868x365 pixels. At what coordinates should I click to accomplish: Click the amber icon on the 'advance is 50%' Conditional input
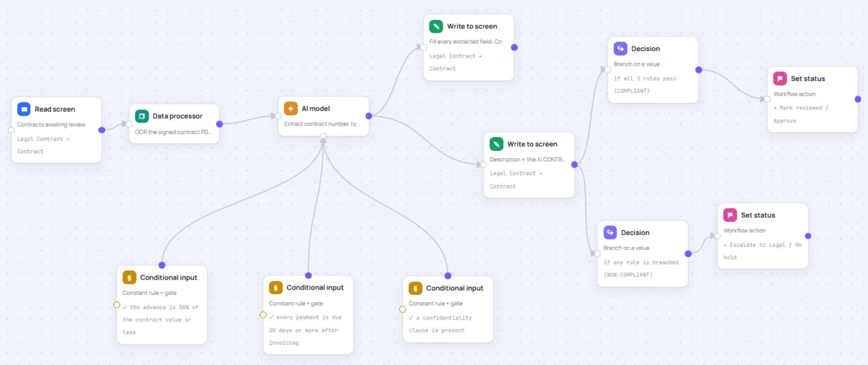[129, 277]
